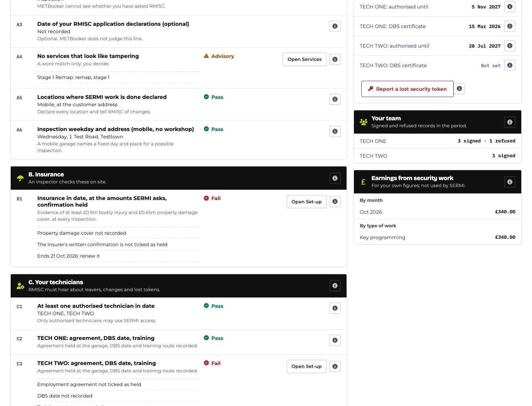Click Open Set-up for B1 insurance
The image size is (532, 406).
tap(307, 202)
